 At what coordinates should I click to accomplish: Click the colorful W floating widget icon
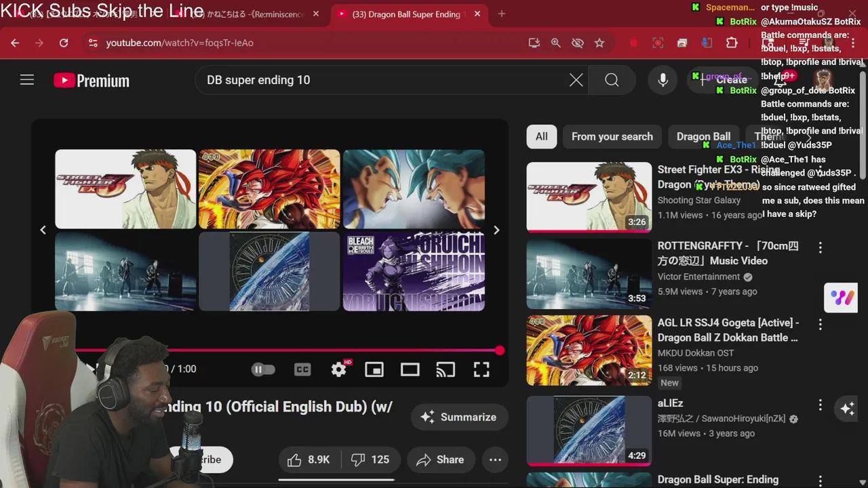click(x=841, y=298)
